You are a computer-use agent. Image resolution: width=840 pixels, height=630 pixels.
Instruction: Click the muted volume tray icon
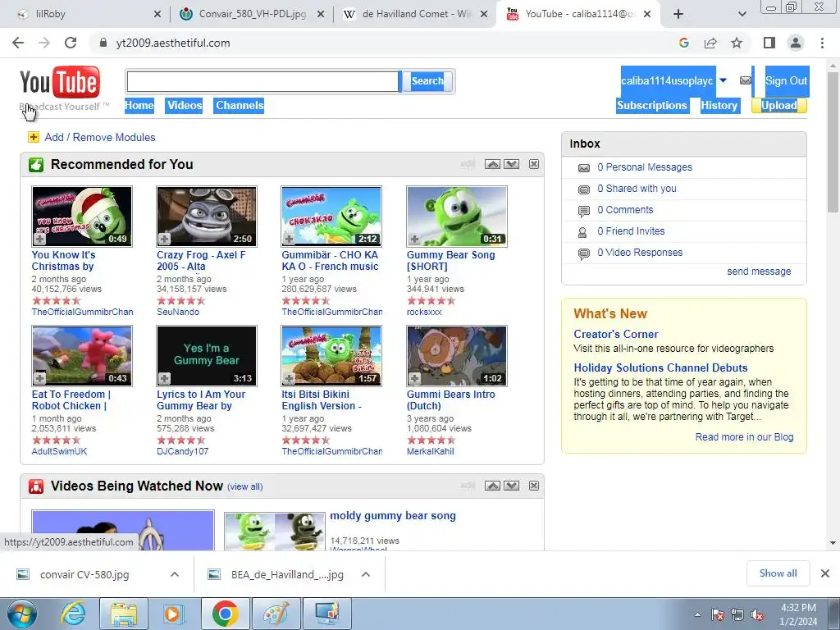757,615
